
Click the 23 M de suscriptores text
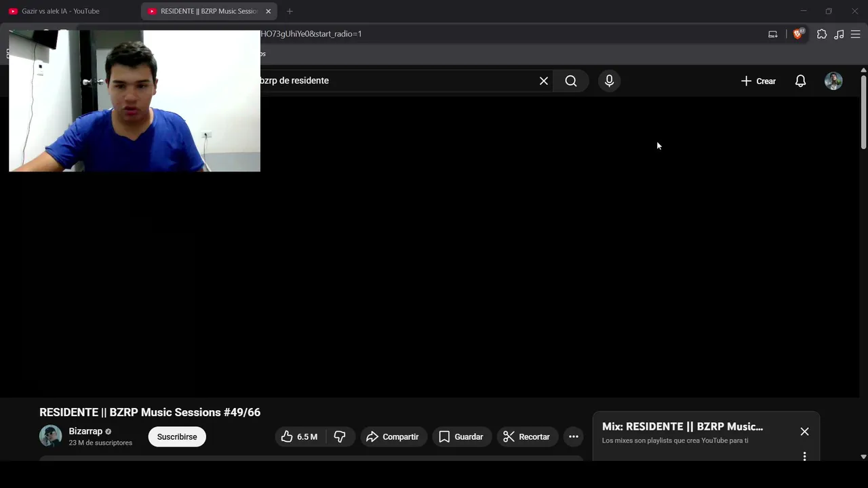[100, 443]
